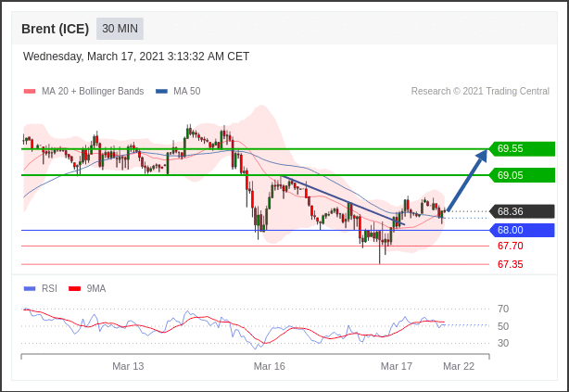The height and width of the screenshot is (392, 569).
Task: Click the red 67.70 support label
Action: click(x=510, y=246)
